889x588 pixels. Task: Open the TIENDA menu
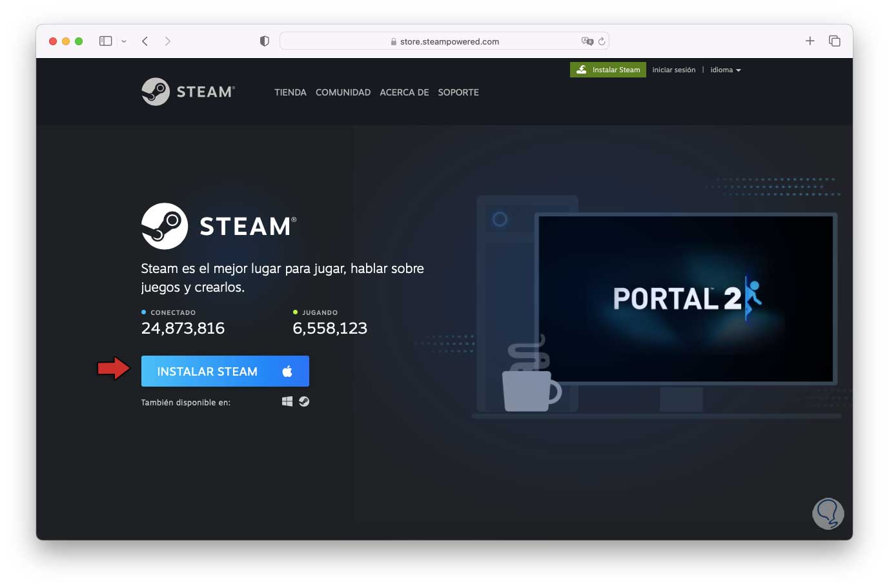tap(291, 92)
